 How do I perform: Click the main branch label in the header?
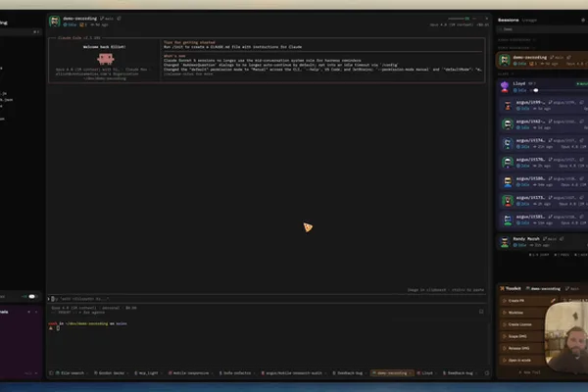click(109, 19)
